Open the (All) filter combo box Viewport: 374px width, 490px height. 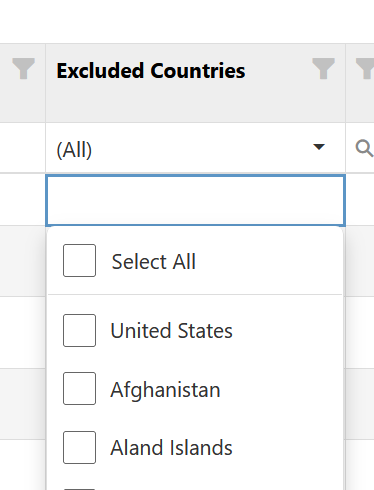tap(195, 148)
